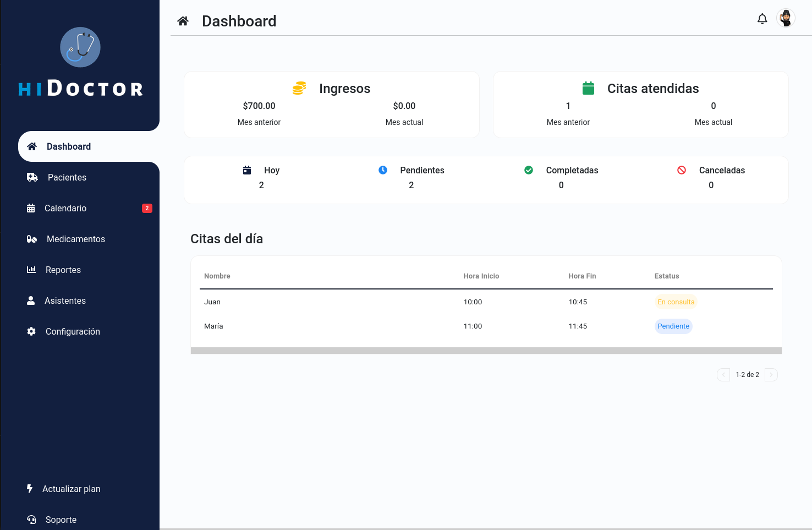
Task: Click the HiDoctor stethoscope logo
Action: [x=80, y=47]
